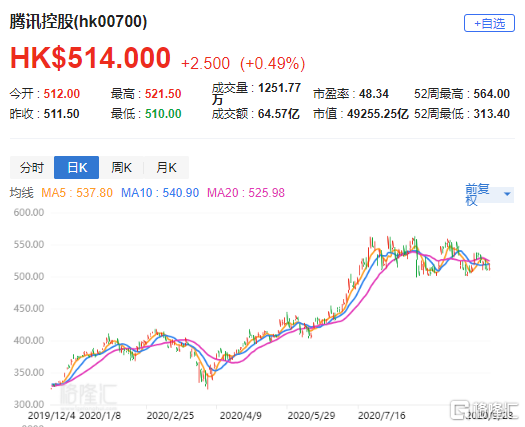Click the 400.00 y-axis label
Viewport: 525px width, 427px height.
click(29, 340)
